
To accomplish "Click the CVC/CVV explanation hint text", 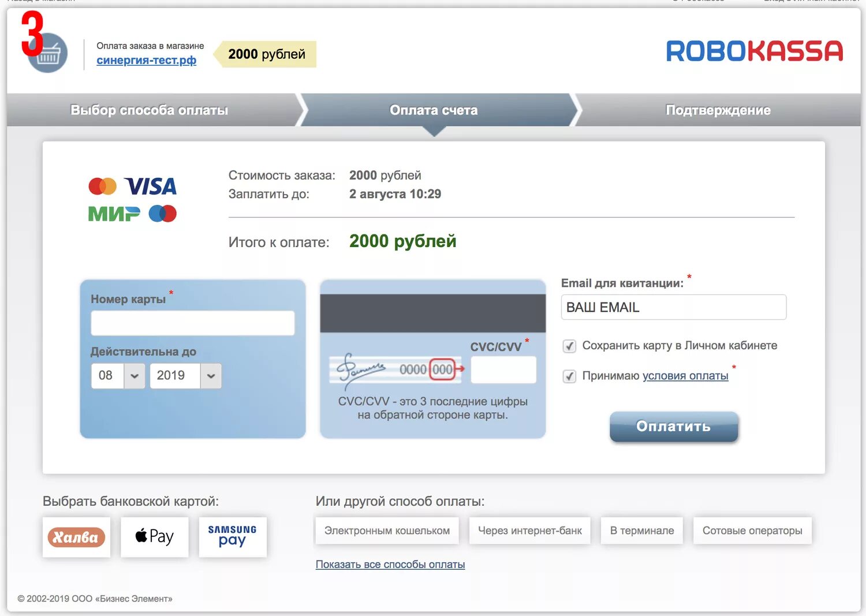I will click(x=433, y=408).
